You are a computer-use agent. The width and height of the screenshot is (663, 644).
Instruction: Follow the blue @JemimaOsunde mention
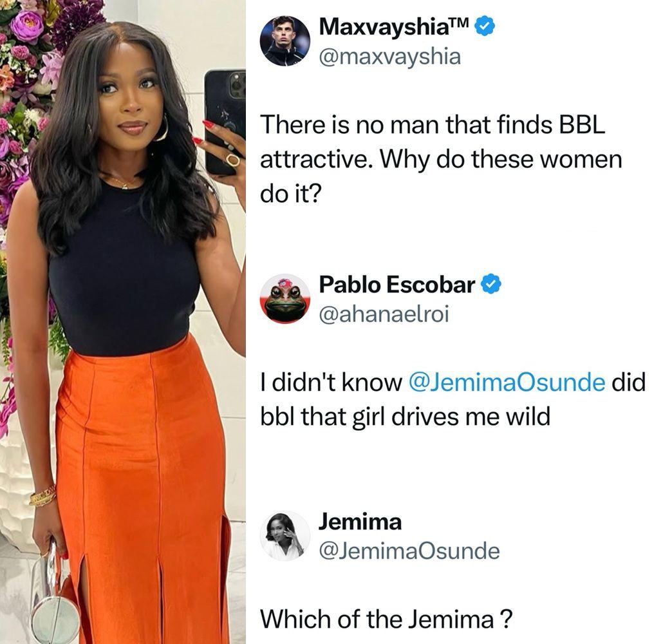507,382
